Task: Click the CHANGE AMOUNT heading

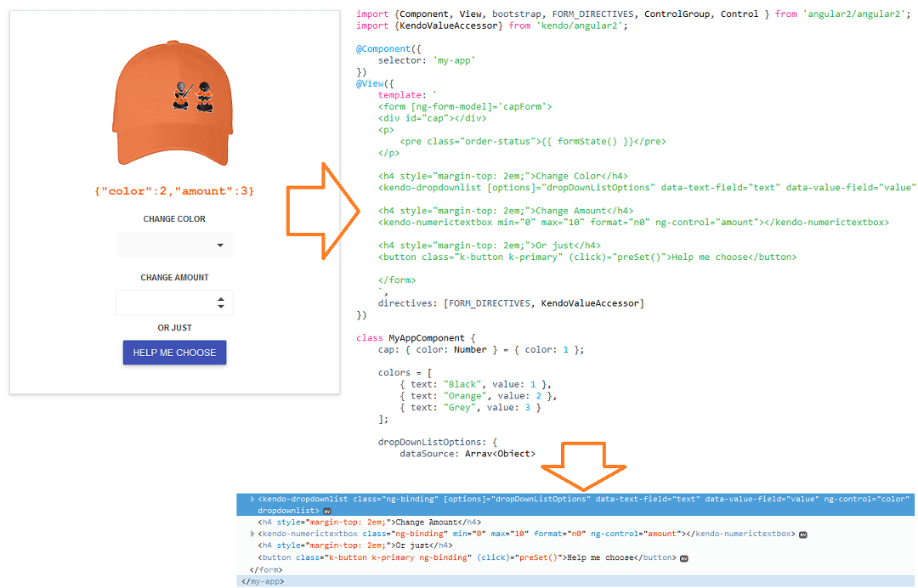Action: pos(174,277)
